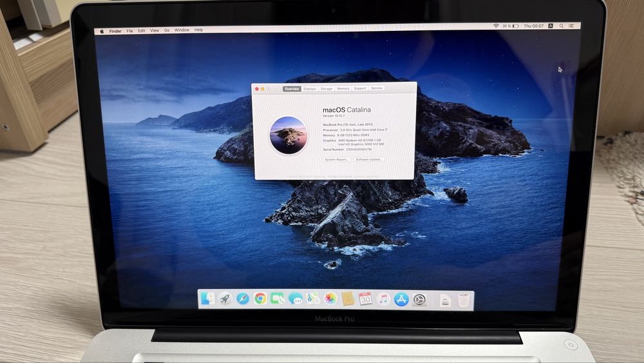The width and height of the screenshot is (644, 363).
Task: Click the Intel HD Graphics 3000 line
Action: point(361,144)
